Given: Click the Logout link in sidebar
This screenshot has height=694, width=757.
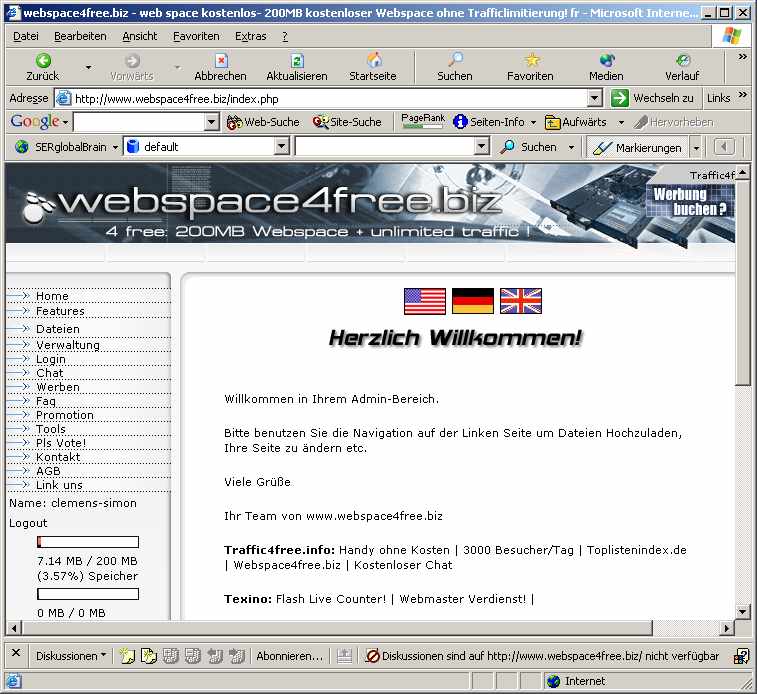Looking at the screenshot, I should tap(28, 523).
